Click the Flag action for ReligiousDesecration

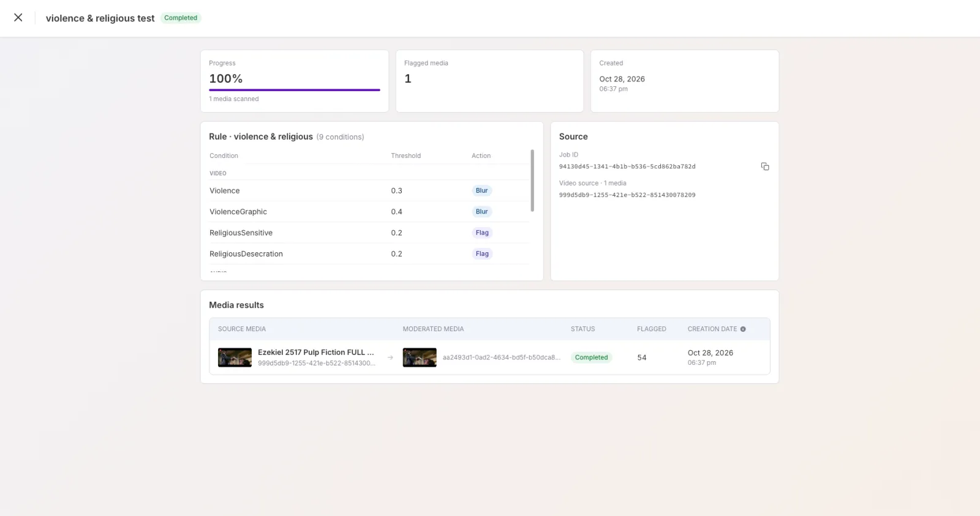(482, 254)
